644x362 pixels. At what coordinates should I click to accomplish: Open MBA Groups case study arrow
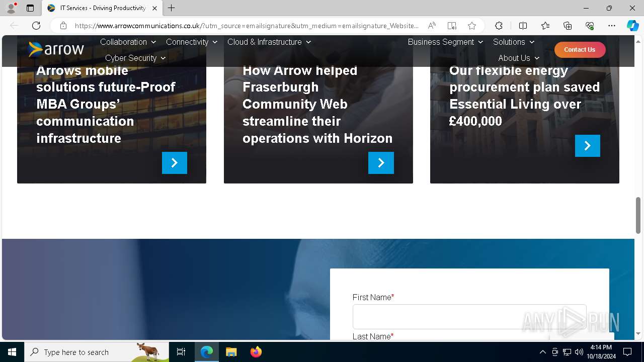point(175,163)
